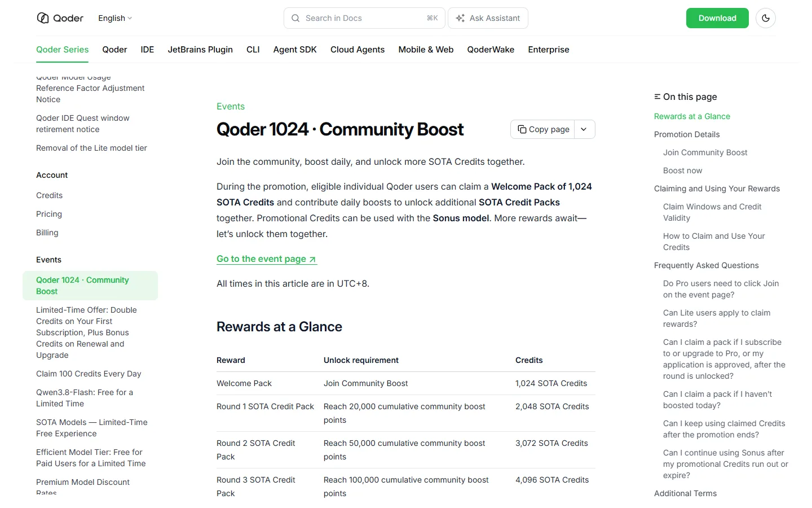Open Qoder IDE Quest window retirement notice
This screenshot has height=508, width=812.
[x=83, y=124]
